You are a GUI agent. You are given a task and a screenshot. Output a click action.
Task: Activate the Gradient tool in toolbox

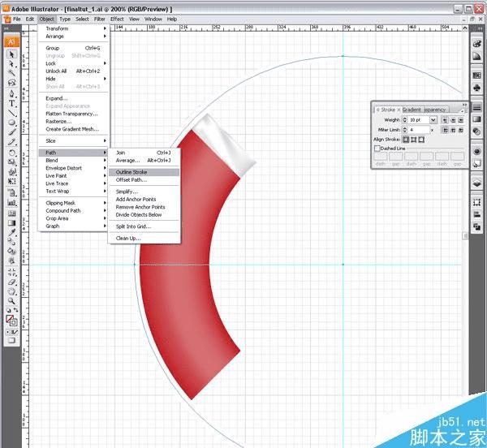click(11, 223)
